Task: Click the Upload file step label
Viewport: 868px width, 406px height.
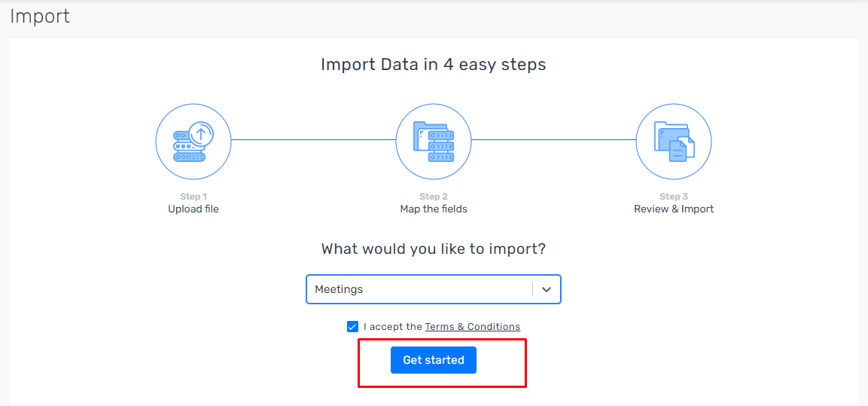Action: 193,209
